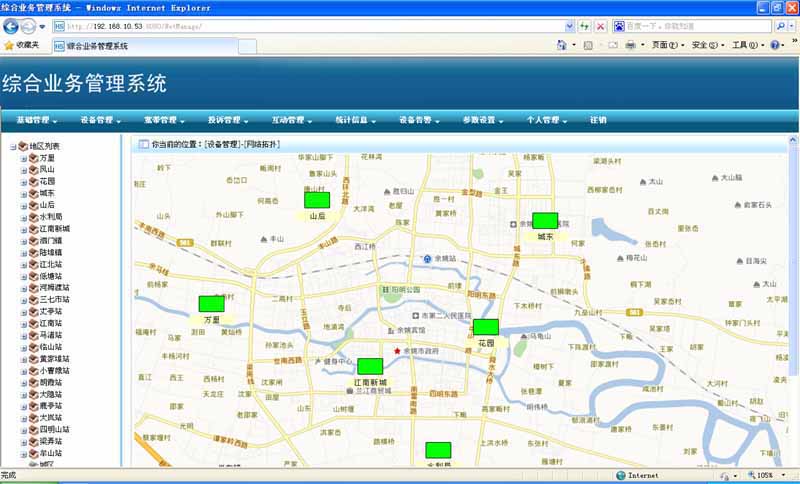Click the green 江南新城 site marker
Screen dimensions: 800x484
pos(370,366)
